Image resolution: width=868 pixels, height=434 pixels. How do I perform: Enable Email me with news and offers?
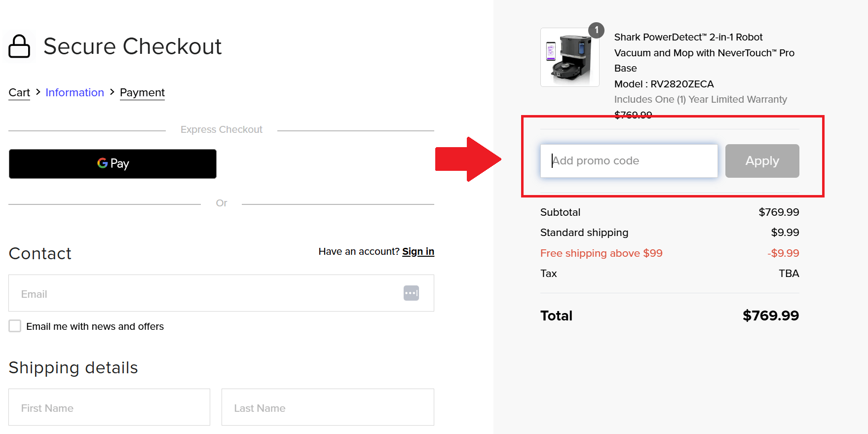(15, 326)
